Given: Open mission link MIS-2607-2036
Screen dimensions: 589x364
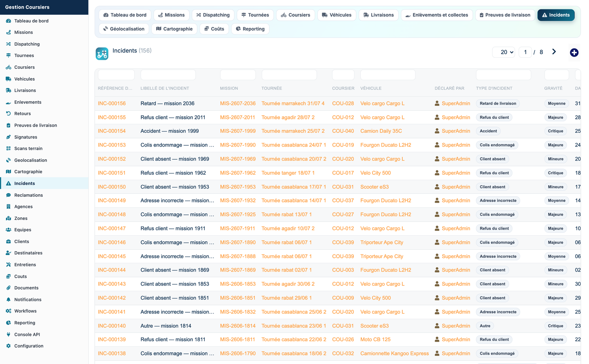Looking at the screenshot, I should (x=238, y=103).
